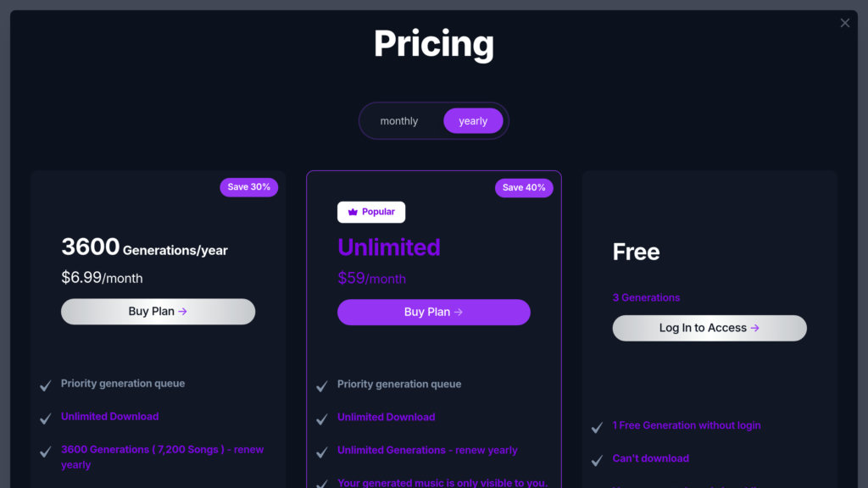This screenshot has height=488, width=868.
Task: Click the Unlimited plan title
Action: point(389,247)
